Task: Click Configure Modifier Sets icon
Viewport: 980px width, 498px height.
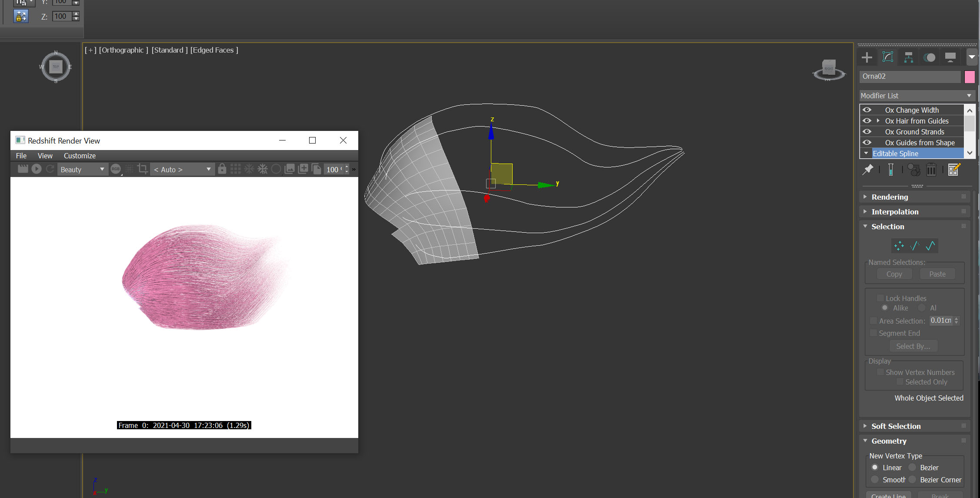Action: [x=953, y=170]
